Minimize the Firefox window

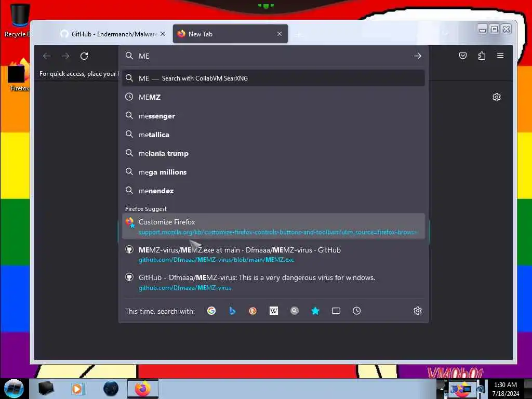pyautogui.click(x=482, y=30)
